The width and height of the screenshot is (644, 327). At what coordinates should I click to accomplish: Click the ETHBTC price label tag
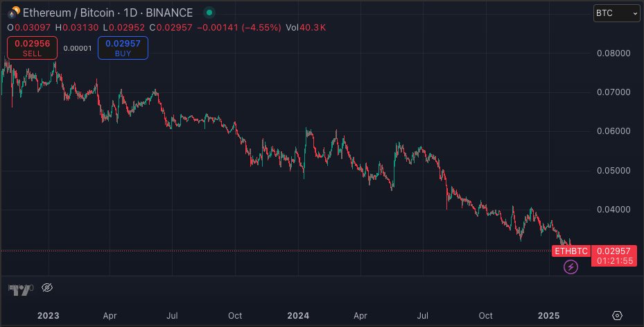571,251
